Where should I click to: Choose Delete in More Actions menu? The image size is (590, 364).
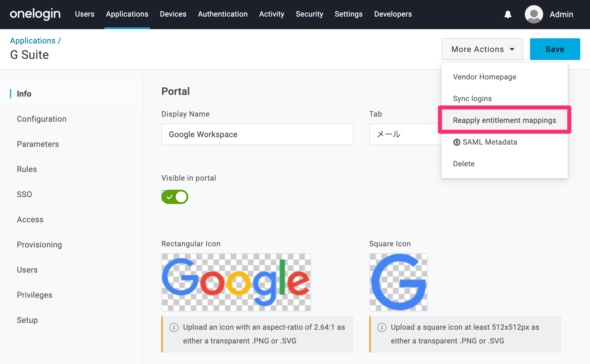click(505, 164)
